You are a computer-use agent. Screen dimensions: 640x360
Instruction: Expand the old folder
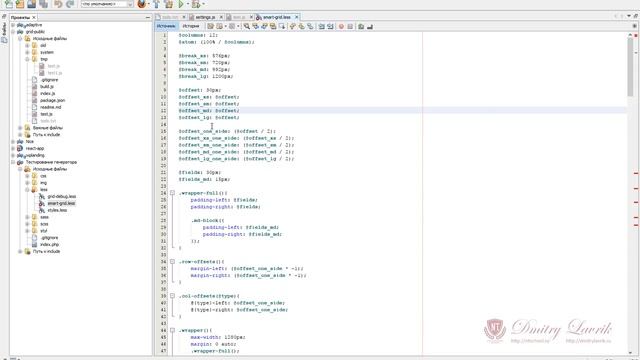click(x=27, y=45)
